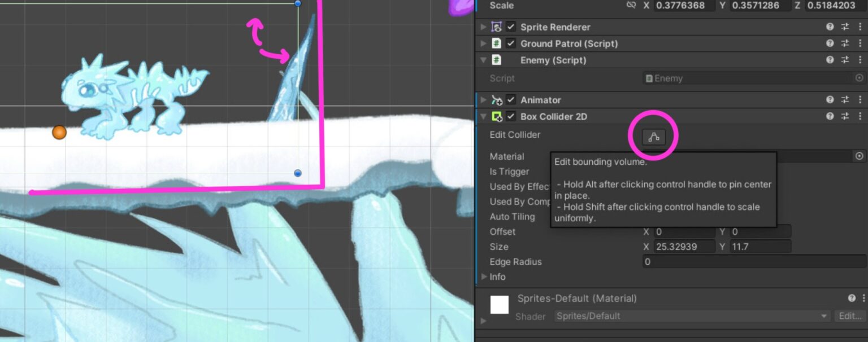Viewport: 868px width, 342px height.
Task: Click the Material object picker circle
Action: coord(860,156)
